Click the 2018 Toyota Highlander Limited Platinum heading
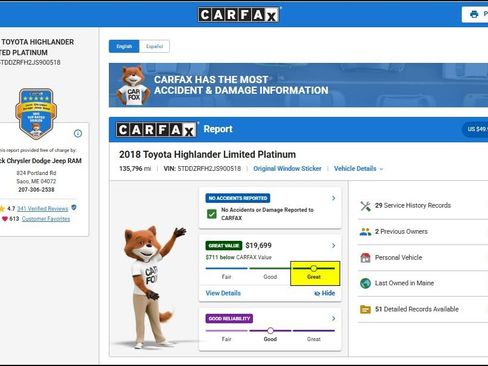The width and height of the screenshot is (488, 366). coord(207,155)
